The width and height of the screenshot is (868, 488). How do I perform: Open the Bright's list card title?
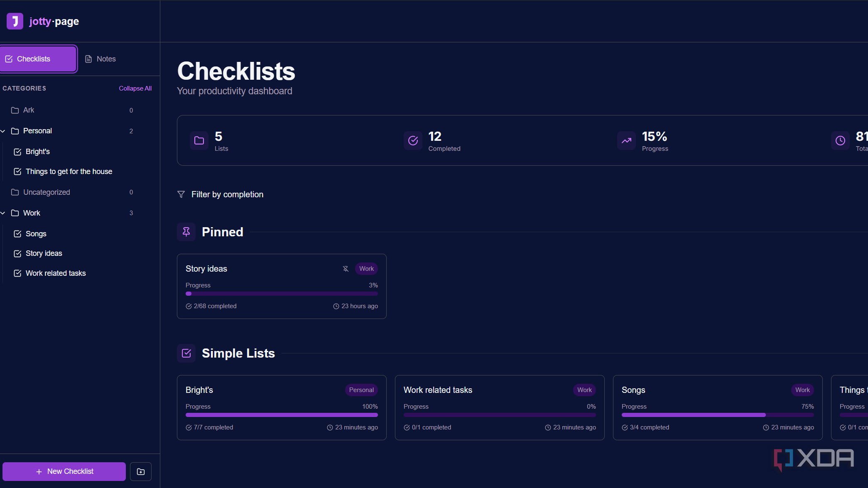(x=199, y=390)
